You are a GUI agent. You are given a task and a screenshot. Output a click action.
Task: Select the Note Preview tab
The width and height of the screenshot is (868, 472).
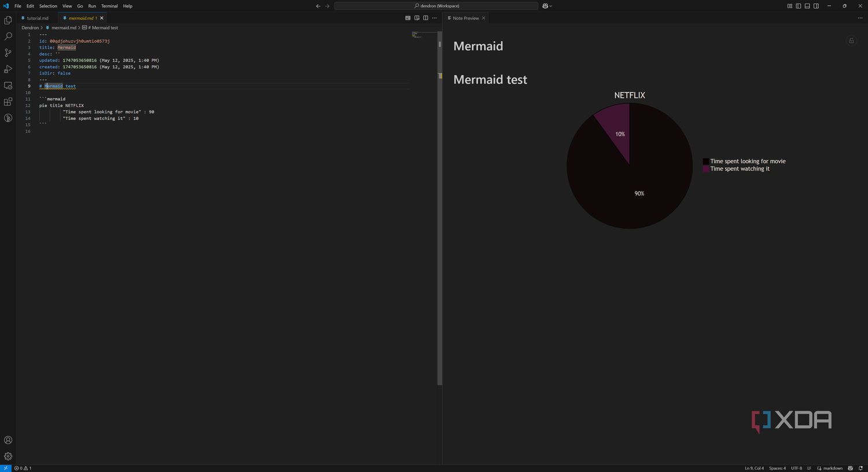click(x=465, y=18)
